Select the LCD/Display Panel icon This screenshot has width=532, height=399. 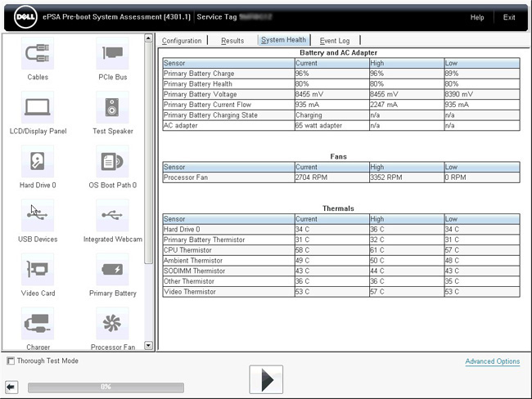pyautogui.click(x=38, y=108)
